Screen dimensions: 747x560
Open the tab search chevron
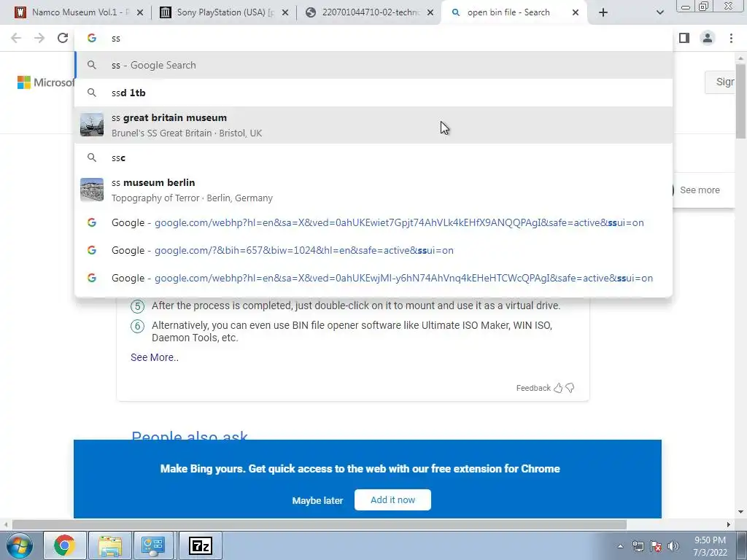click(x=659, y=13)
